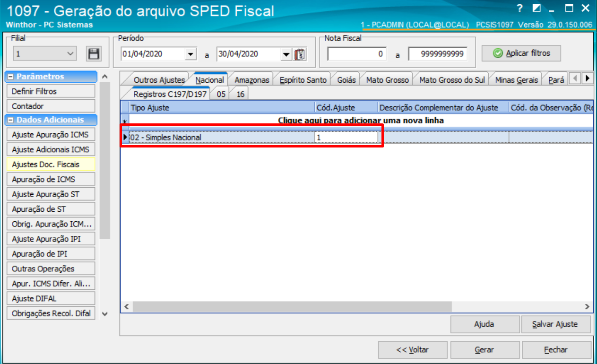Select the 05 sub-tab
Viewport: 597px width, 364px height.
(x=221, y=94)
